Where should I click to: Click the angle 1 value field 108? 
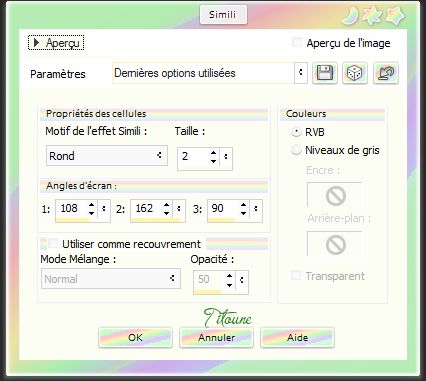click(72, 209)
